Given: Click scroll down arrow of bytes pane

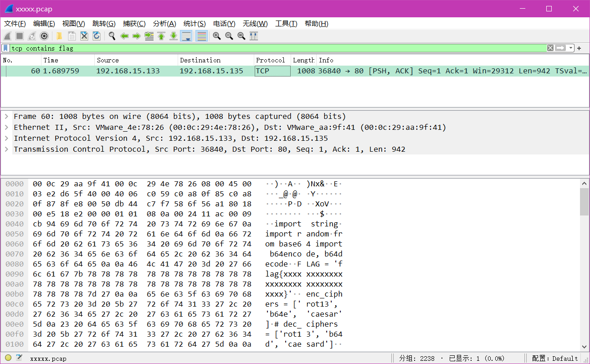Looking at the screenshot, I should [x=584, y=346].
